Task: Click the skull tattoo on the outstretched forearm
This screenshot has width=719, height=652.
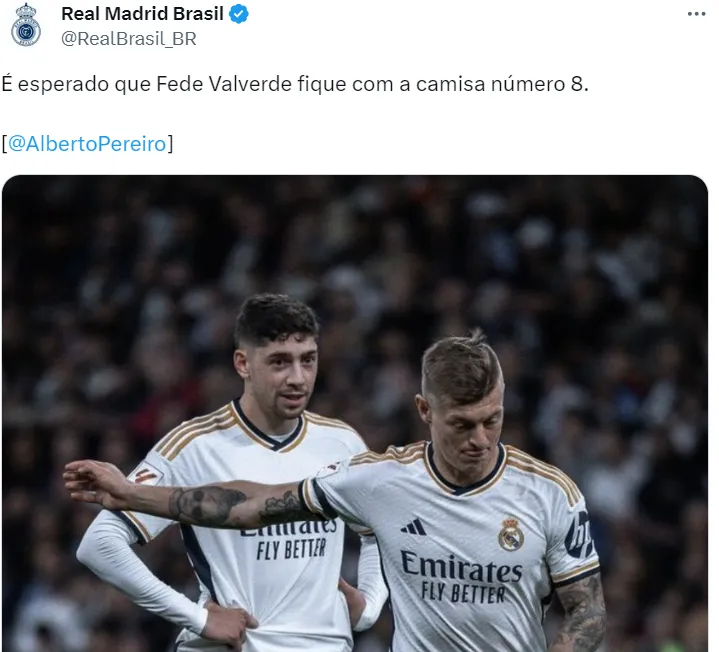Action: click(x=207, y=505)
